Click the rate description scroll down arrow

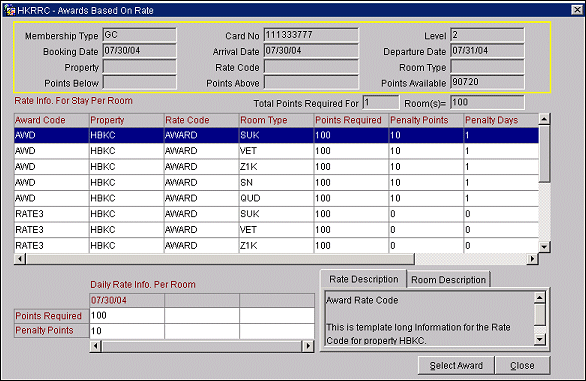tap(540, 339)
